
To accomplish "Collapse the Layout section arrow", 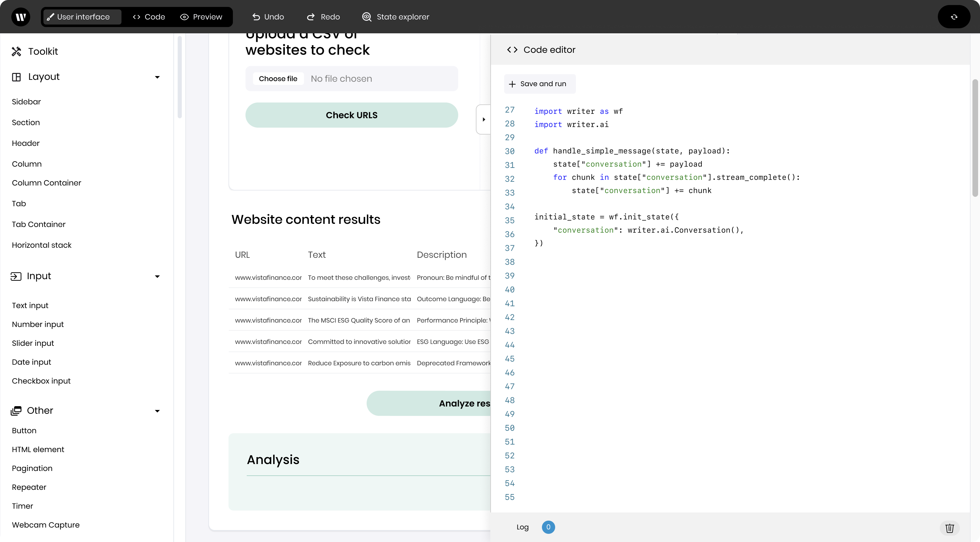I will 157,77.
